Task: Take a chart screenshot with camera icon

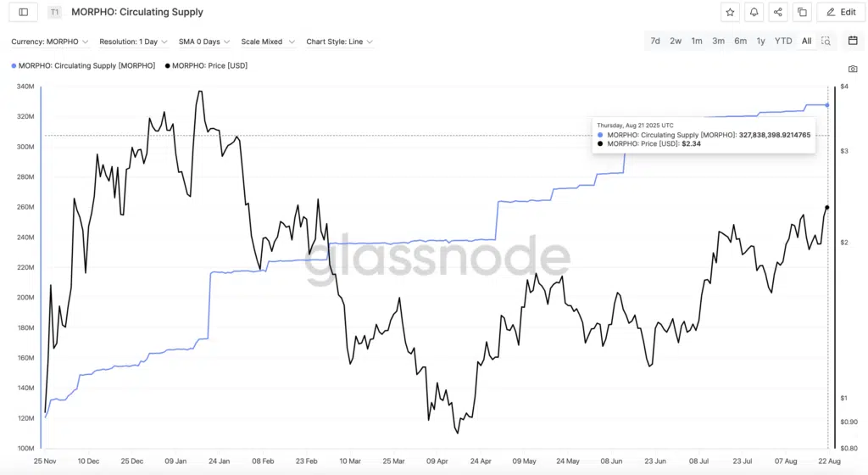Action: [853, 69]
